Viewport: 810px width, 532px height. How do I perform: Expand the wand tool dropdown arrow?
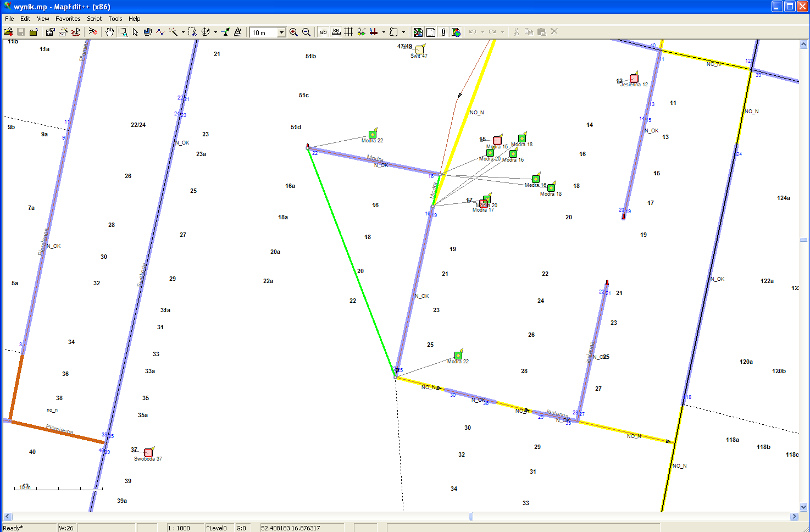click(183, 32)
